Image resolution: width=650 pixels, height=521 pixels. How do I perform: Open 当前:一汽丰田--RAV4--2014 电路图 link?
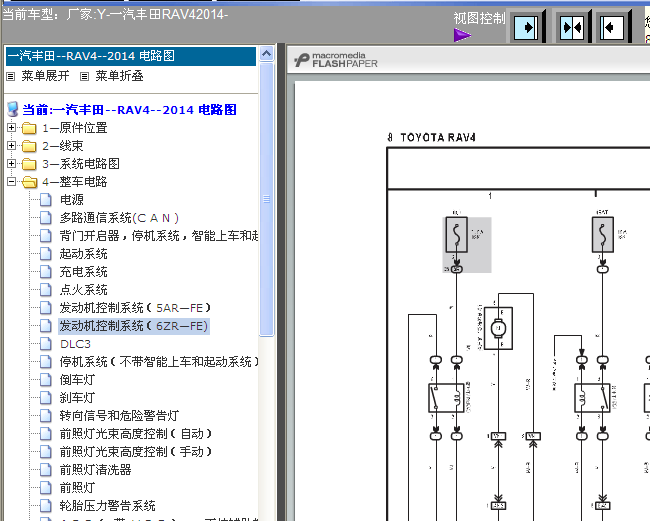pyautogui.click(x=129, y=110)
